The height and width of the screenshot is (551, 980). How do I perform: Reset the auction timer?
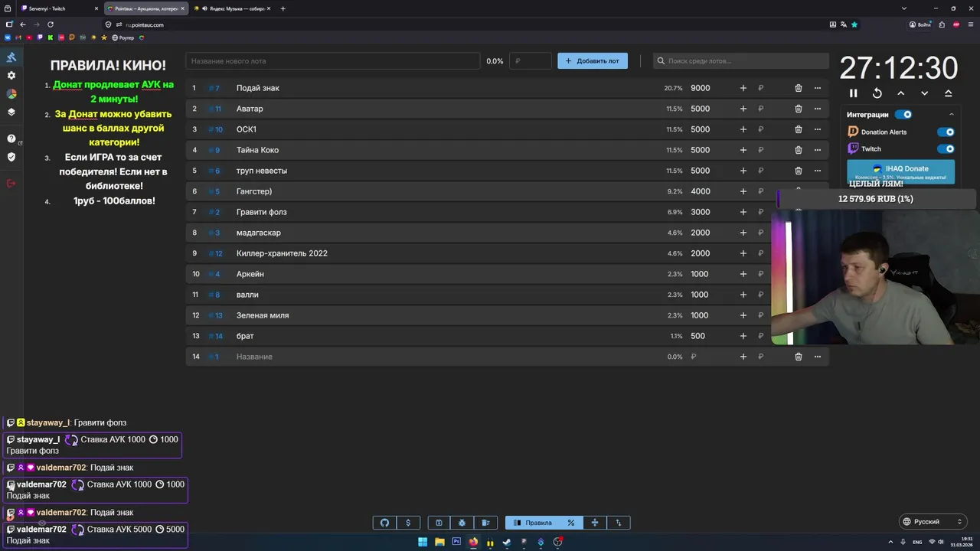877,93
